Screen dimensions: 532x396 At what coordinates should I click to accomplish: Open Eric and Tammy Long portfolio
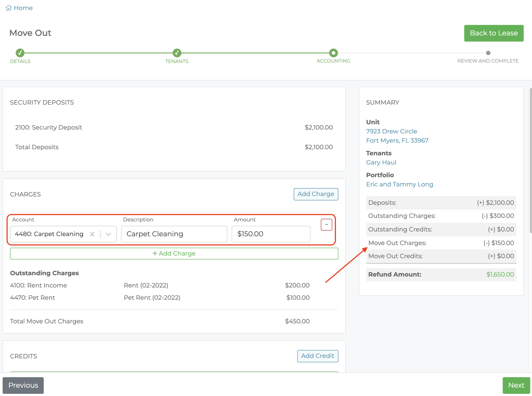399,184
